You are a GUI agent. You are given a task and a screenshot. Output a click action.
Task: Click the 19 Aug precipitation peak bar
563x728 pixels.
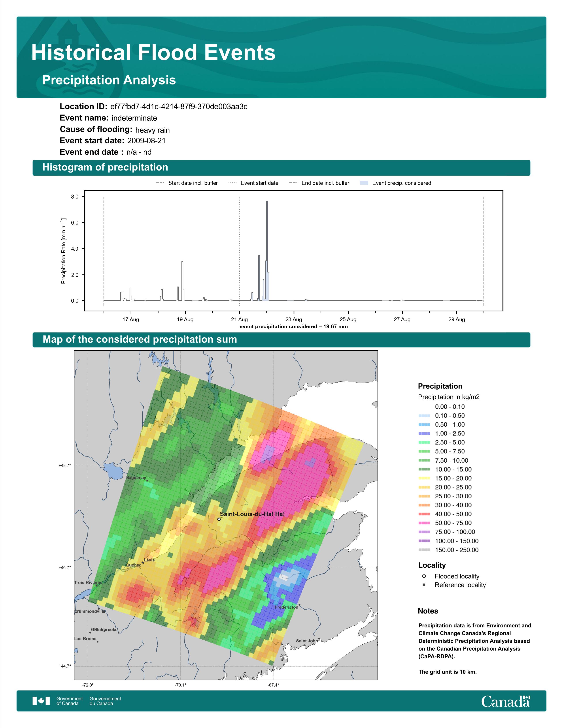pyautogui.click(x=182, y=281)
